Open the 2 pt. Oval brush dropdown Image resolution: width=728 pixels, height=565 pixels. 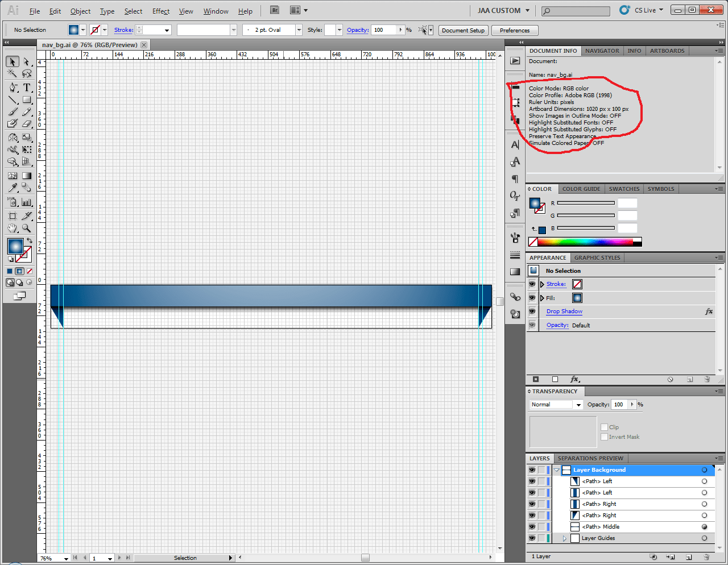point(299,30)
